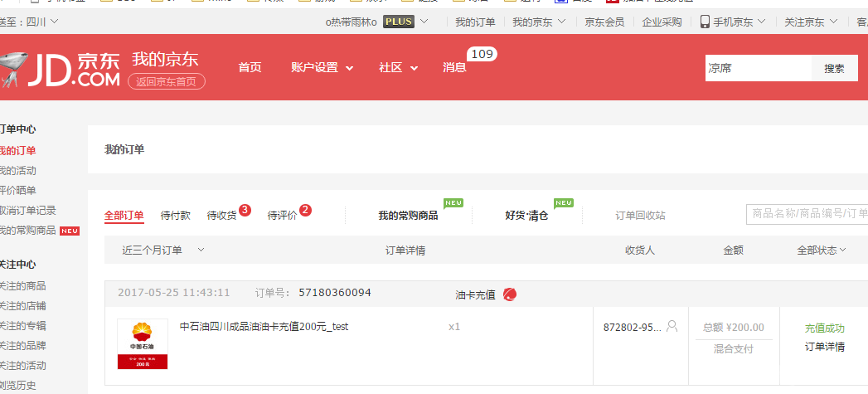Viewport: 868px width, 394px height.
Task: Expand the account dropdown arrow after PLUS
Action: tap(424, 22)
